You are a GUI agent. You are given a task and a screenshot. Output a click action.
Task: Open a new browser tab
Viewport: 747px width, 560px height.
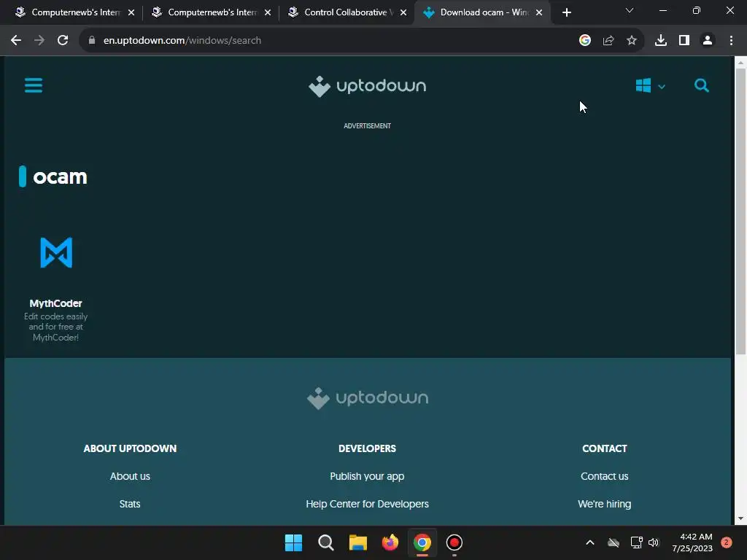[x=566, y=12]
